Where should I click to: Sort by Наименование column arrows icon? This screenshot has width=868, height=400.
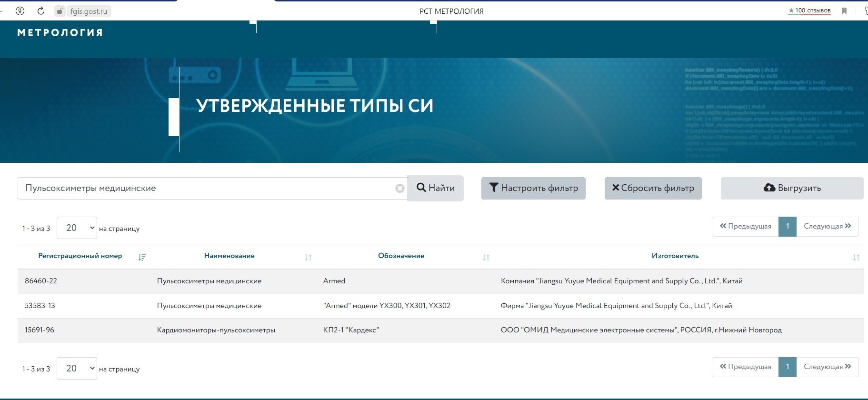coord(309,258)
